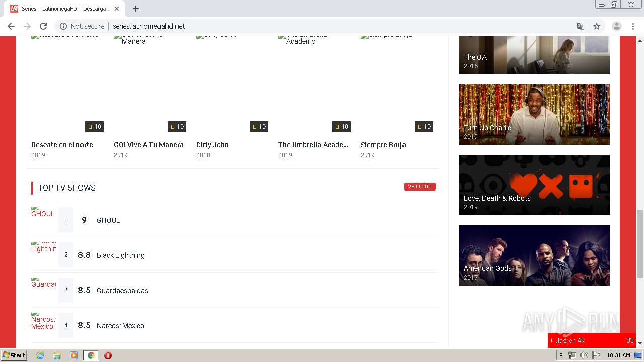Open the Windows Start menu
This screenshot has width=644, height=362.
[x=14, y=355]
